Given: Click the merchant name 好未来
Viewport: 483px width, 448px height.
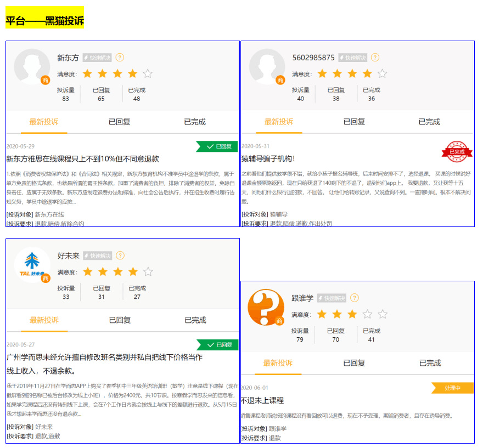Looking at the screenshot, I should pyautogui.click(x=69, y=256).
